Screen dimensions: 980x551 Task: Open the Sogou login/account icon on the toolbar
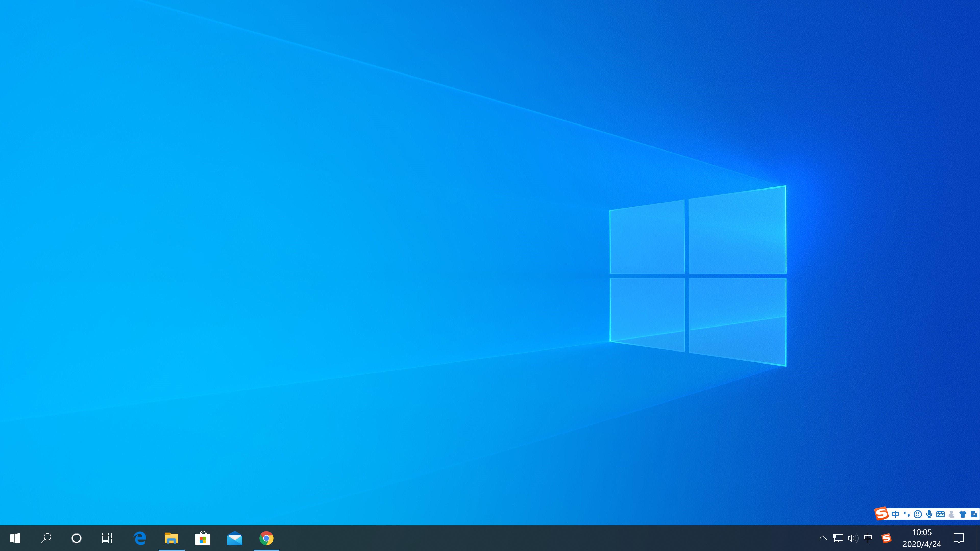click(x=951, y=515)
